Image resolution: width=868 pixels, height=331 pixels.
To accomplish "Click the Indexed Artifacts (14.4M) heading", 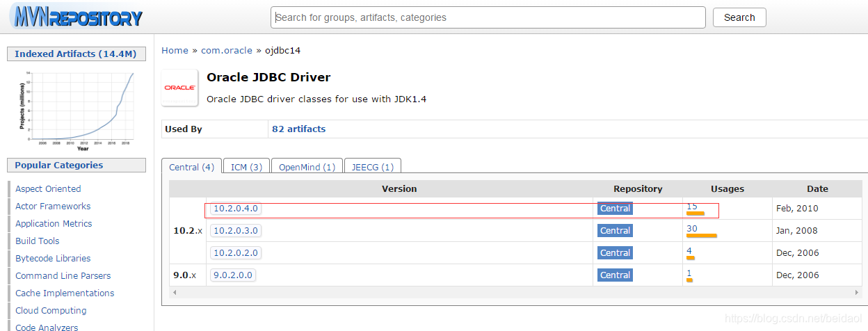I will coord(76,54).
